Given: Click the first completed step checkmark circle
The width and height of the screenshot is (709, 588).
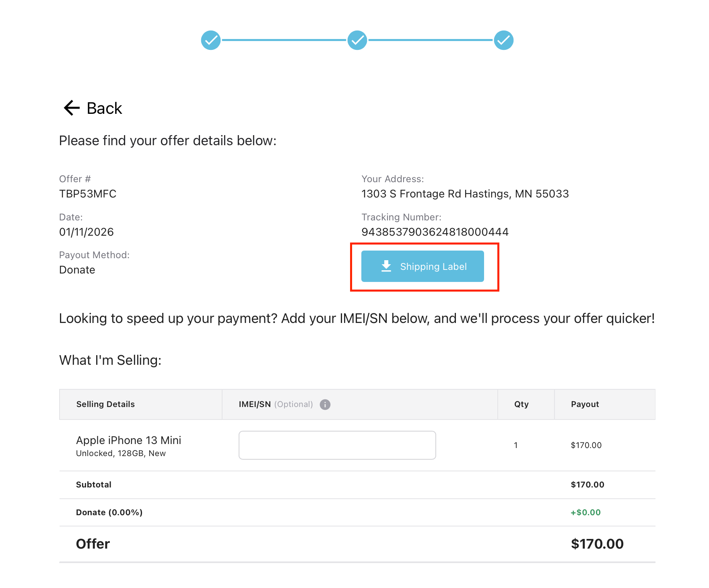Looking at the screenshot, I should (x=211, y=40).
